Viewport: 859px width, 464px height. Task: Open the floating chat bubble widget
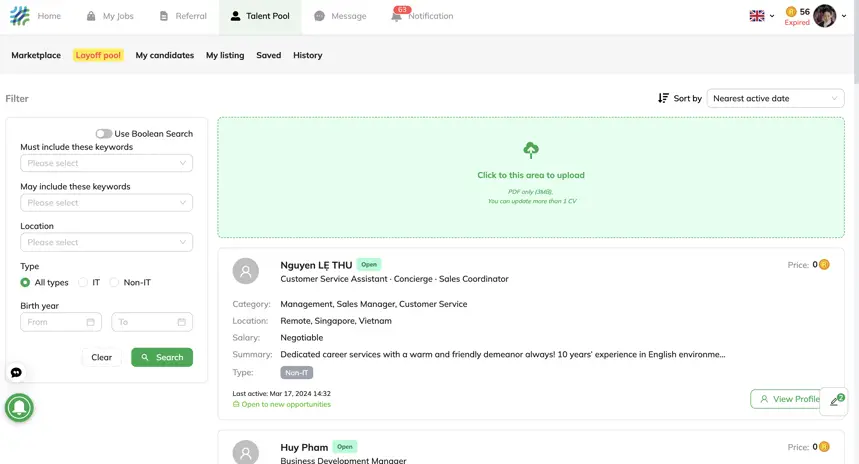pos(16,373)
